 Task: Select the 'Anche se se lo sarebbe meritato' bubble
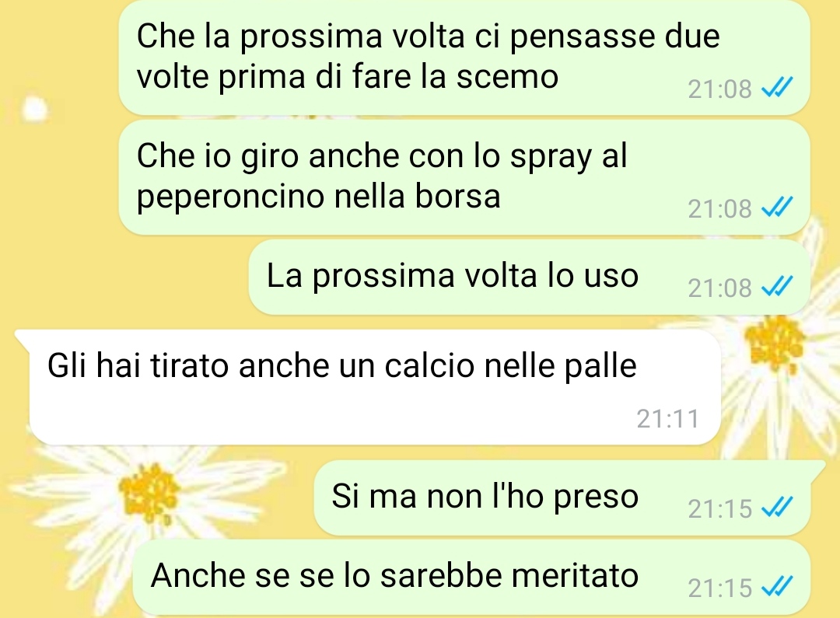click(x=471, y=578)
